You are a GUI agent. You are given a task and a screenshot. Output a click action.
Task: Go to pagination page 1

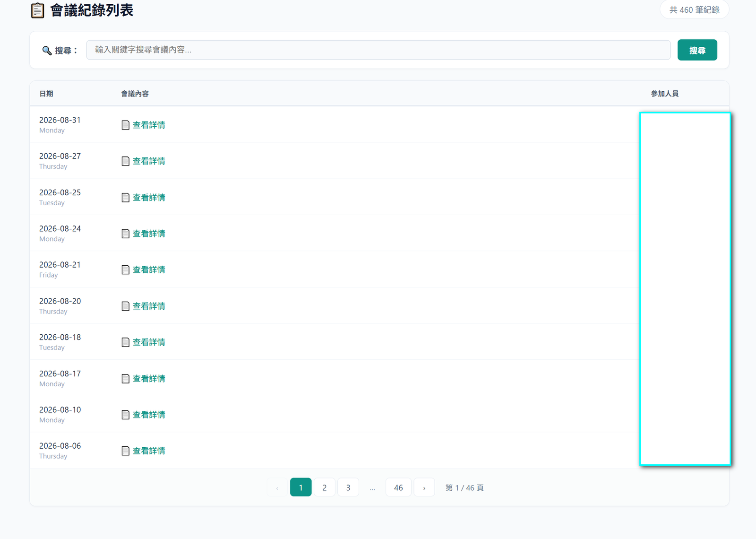(301, 487)
